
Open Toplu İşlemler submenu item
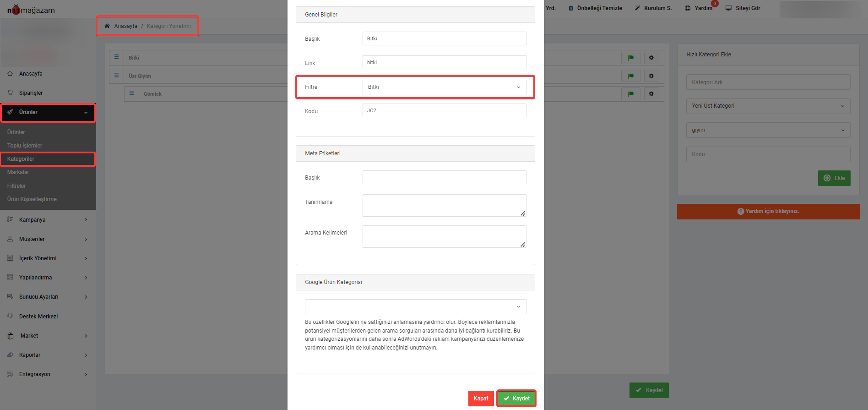point(25,146)
